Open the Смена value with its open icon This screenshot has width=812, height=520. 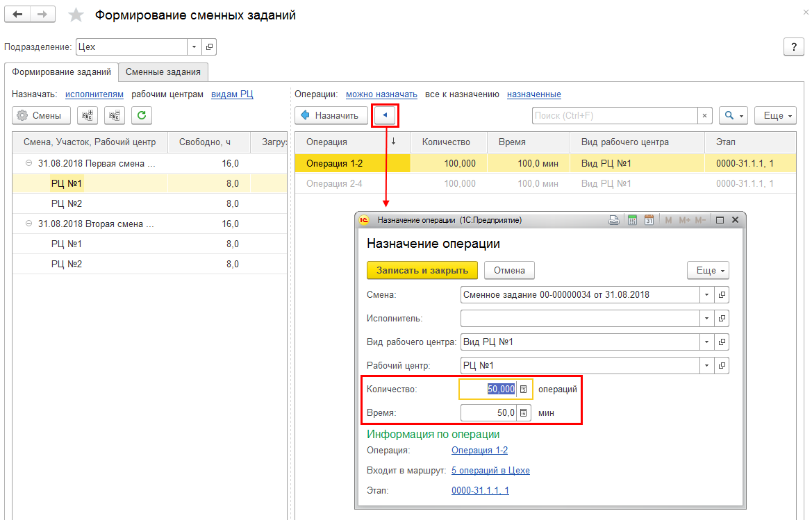click(722, 295)
